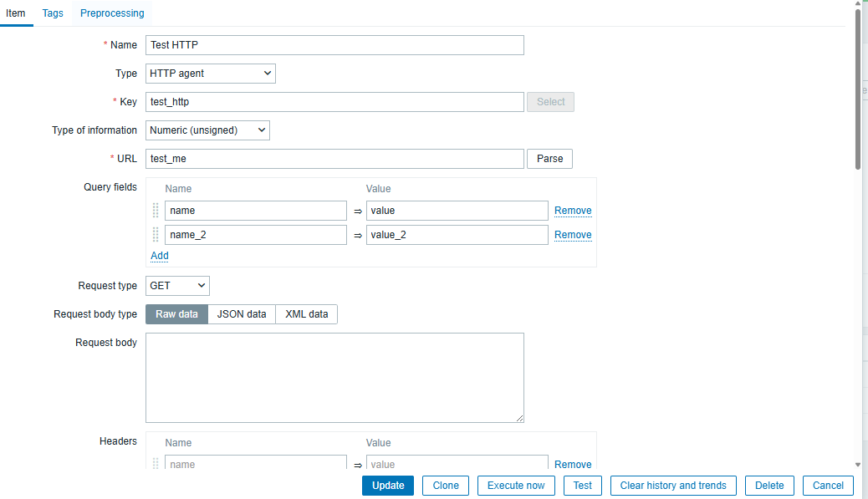Click the Execute now button
Screen dimensions: 868x499
pos(515,486)
